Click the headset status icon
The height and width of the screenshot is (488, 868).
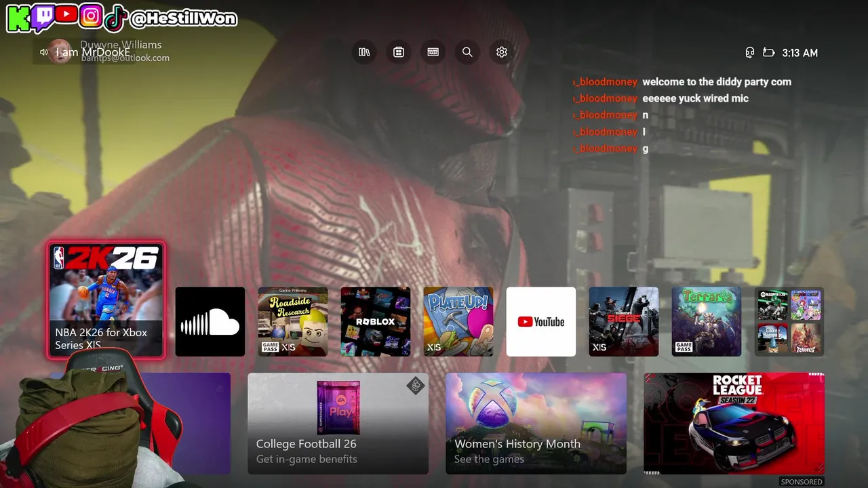click(x=750, y=52)
